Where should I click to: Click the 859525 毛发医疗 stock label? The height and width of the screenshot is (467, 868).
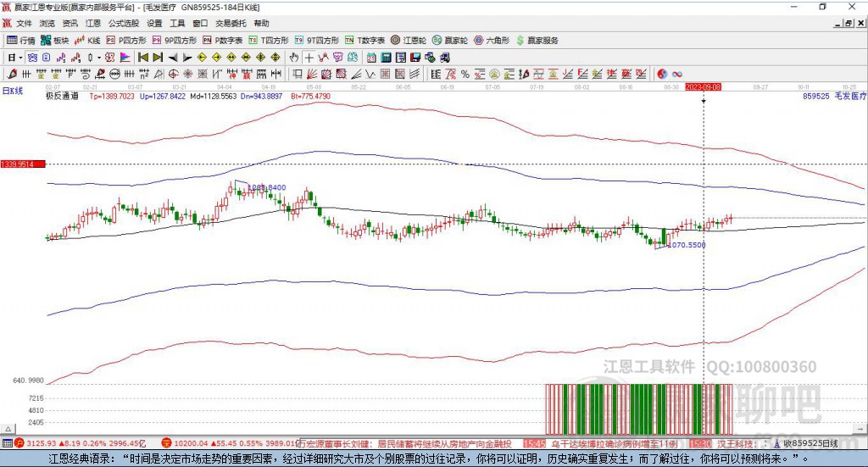click(834, 96)
